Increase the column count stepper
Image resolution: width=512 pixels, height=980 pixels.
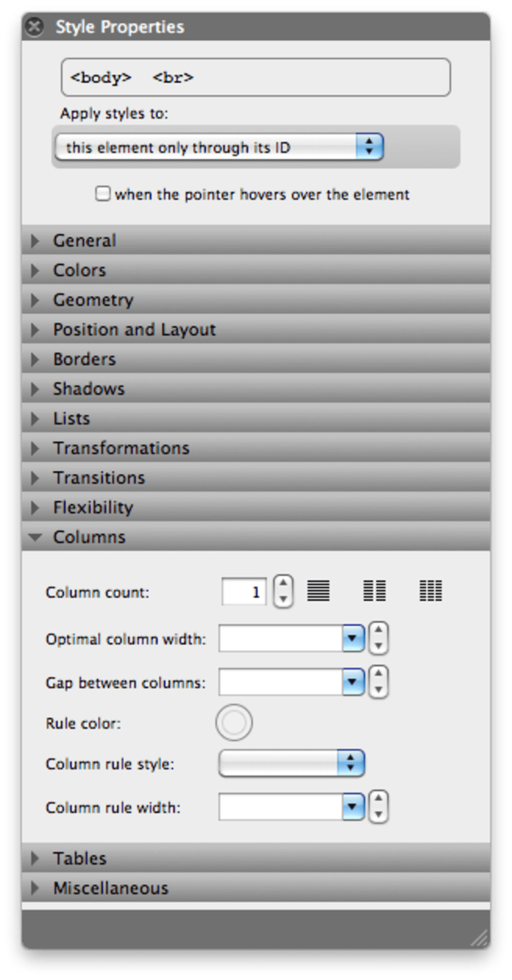pyautogui.click(x=283, y=584)
